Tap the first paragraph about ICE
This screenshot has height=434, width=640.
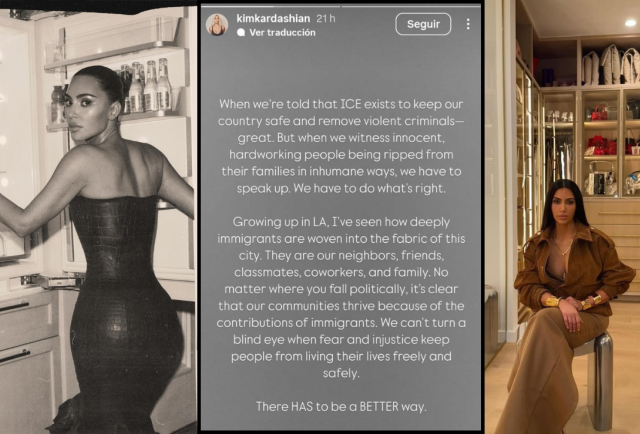pos(341,146)
